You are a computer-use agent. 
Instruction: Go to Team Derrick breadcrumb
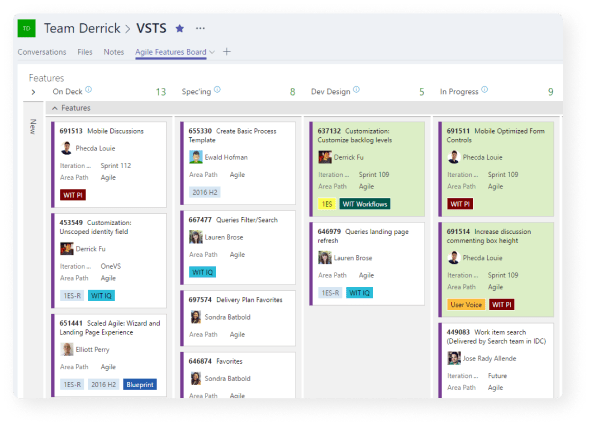click(82, 28)
